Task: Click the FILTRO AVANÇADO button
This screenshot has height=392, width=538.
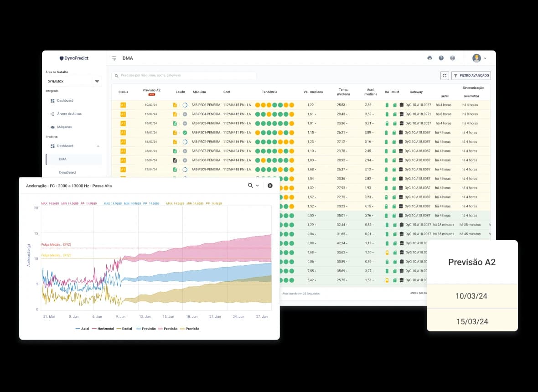Action: tap(471, 76)
